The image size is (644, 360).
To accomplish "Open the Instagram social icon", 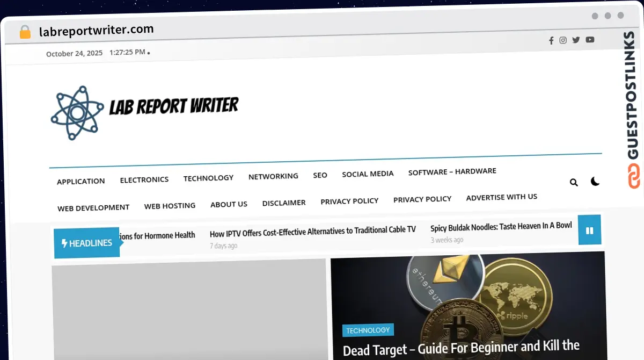I will (x=563, y=40).
